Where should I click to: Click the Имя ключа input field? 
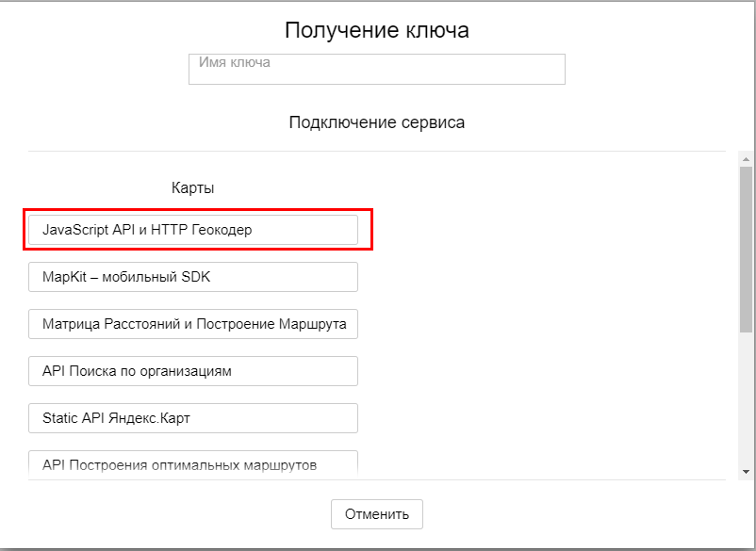pyautogui.click(x=376, y=69)
